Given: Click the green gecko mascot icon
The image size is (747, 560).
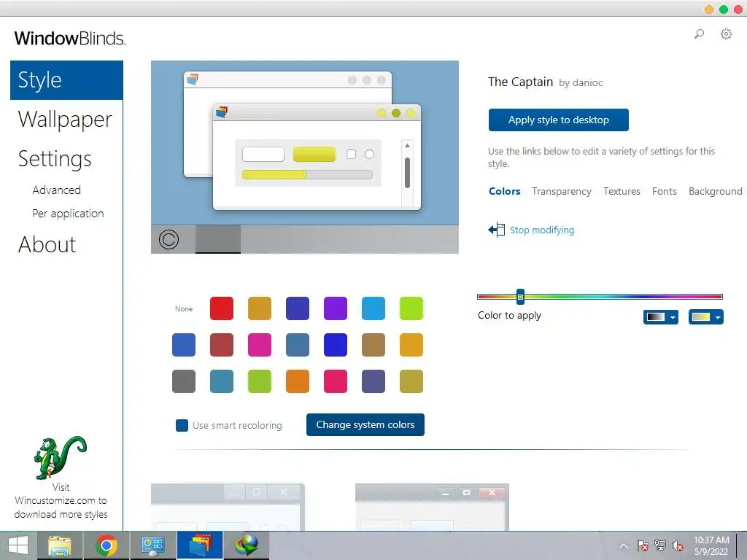Looking at the screenshot, I should tap(60, 458).
